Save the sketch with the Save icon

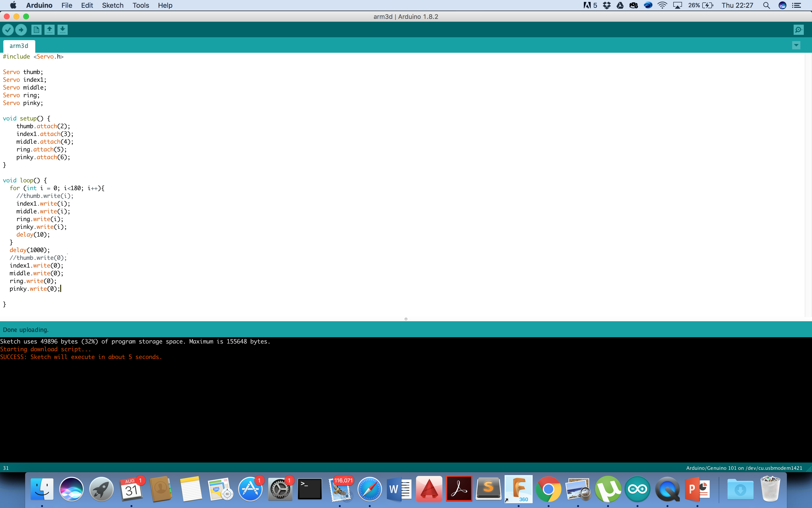coord(62,30)
